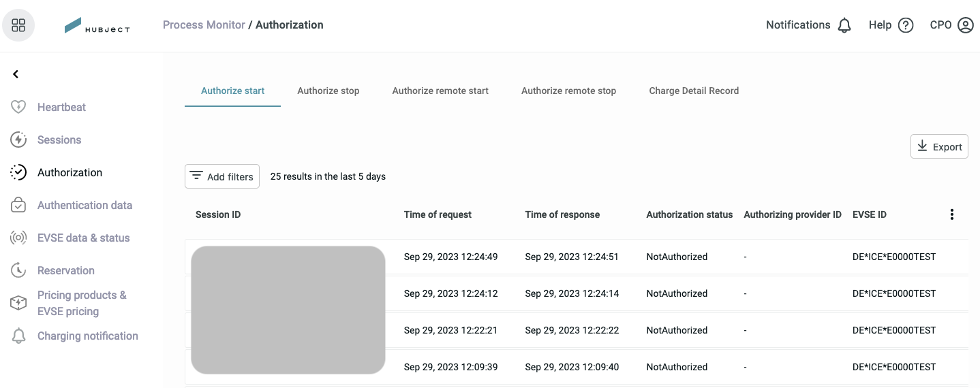Open Charging notification in sidebar

tap(88, 336)
